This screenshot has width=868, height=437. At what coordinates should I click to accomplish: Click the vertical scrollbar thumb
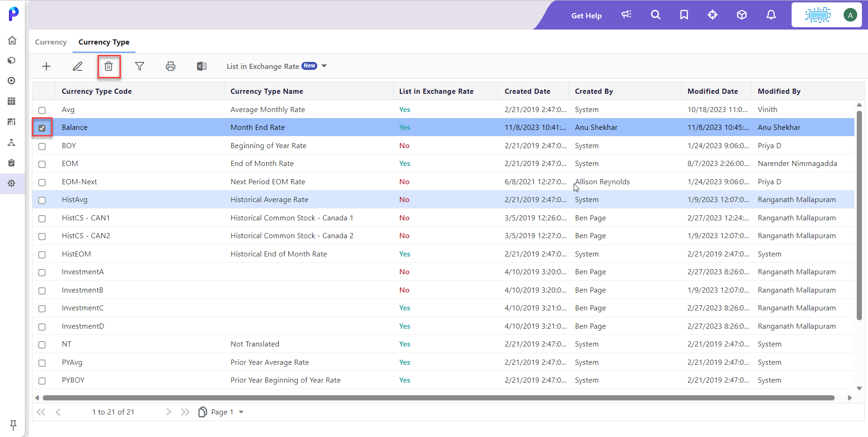[x=859, y=215]
